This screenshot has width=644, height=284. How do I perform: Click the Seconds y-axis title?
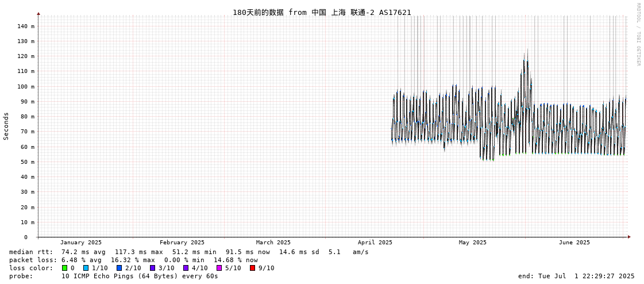tap(6, 126)
